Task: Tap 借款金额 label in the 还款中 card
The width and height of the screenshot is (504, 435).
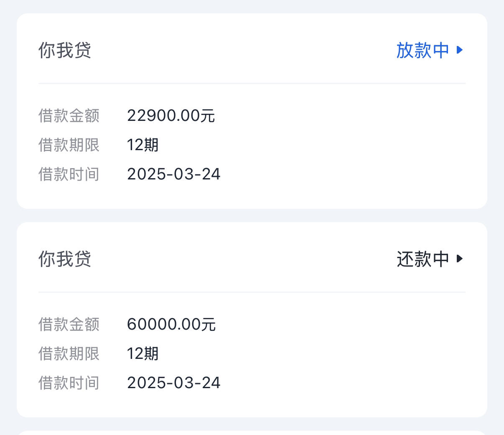Action: pyautogui.click(x=69, y=324)
